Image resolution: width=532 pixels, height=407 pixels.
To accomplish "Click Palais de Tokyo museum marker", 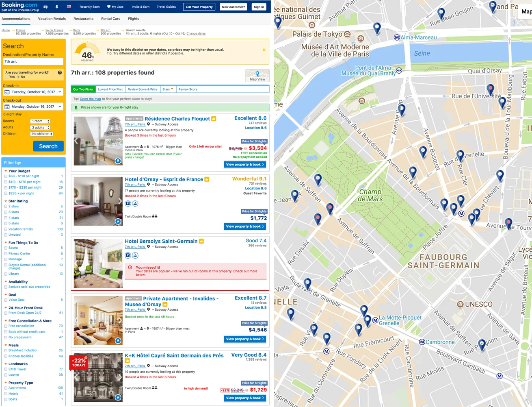I will [x=348, y=34].
